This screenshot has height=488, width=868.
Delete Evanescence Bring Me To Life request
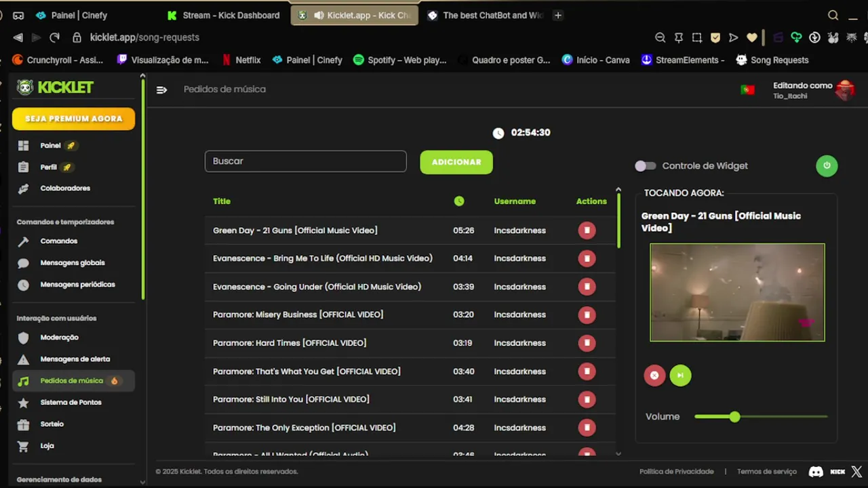[587, 258]
